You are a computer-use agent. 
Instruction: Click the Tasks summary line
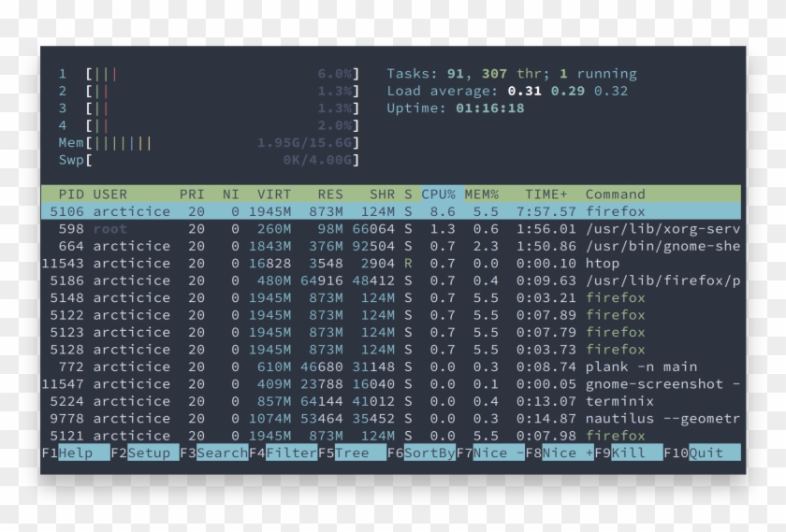tap(512, 74)
